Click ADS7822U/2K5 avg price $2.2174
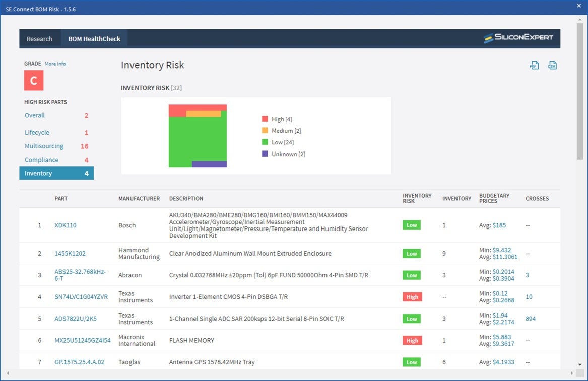The image size is (588, 381). tap(503, 322)
